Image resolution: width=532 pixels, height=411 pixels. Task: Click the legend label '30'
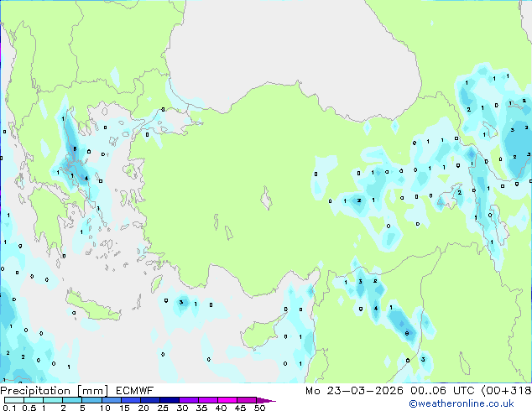coord(182,408)
